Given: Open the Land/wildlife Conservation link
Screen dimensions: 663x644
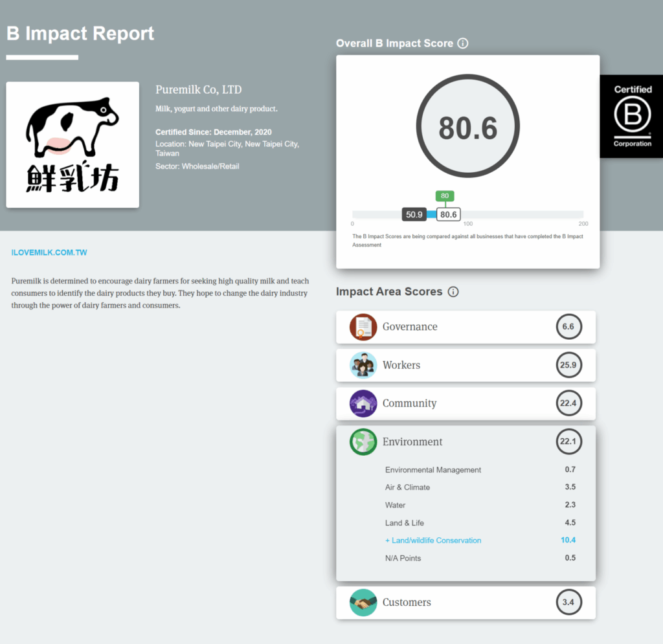Looking at the screenshot, I should coord(433,540).
